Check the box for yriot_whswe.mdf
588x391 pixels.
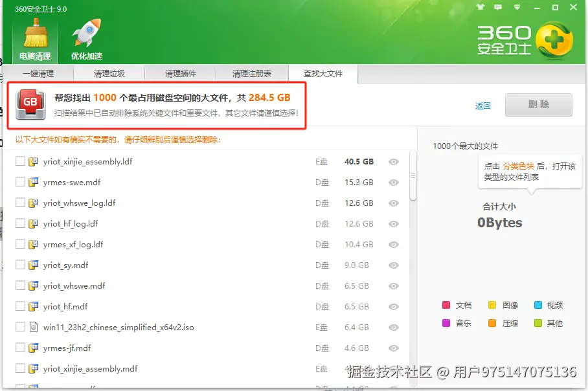coord(20,285)
